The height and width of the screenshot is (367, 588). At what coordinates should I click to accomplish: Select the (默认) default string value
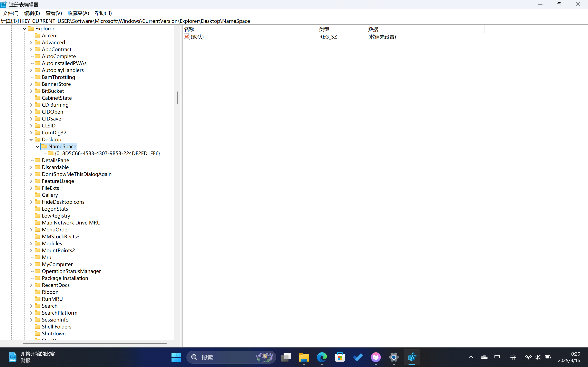(x=197, y=37)
